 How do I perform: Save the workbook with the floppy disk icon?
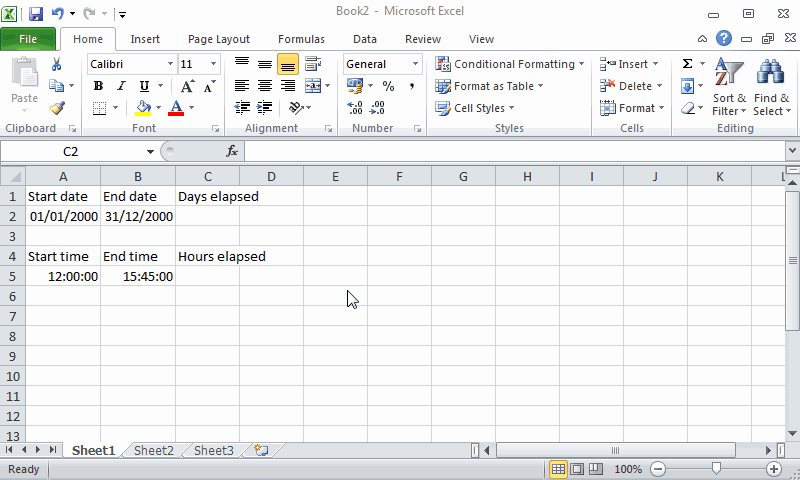(36, 14)
